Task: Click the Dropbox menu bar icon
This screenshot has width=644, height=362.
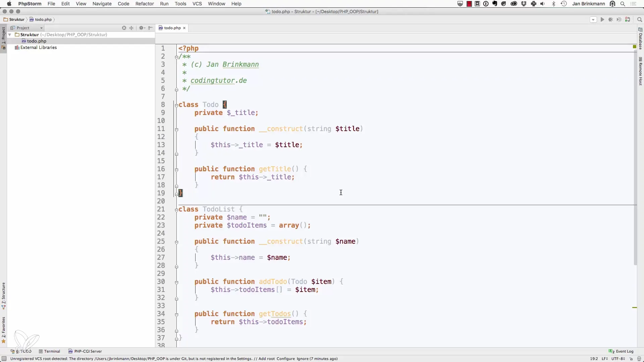Action: (x=524, y=4)
